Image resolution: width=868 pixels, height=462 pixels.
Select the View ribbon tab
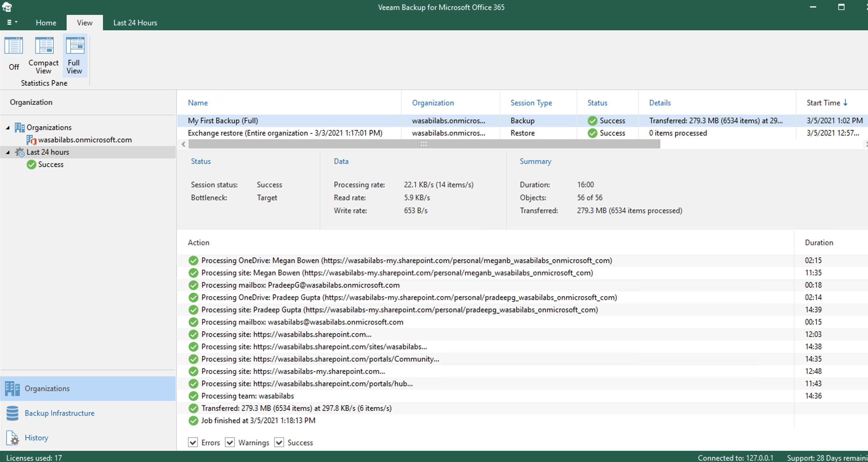[85, 22]
